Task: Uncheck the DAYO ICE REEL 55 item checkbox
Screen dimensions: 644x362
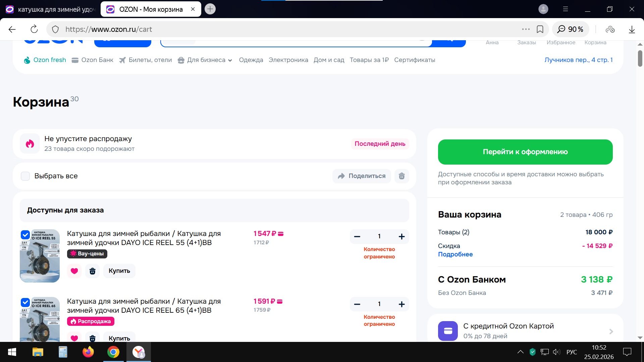Action: point(25,235)
